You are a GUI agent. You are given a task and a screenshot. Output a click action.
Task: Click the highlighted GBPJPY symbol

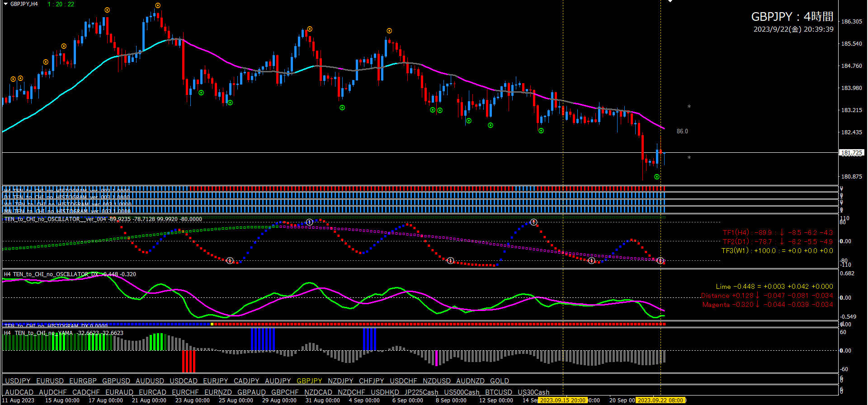(309, 381)
